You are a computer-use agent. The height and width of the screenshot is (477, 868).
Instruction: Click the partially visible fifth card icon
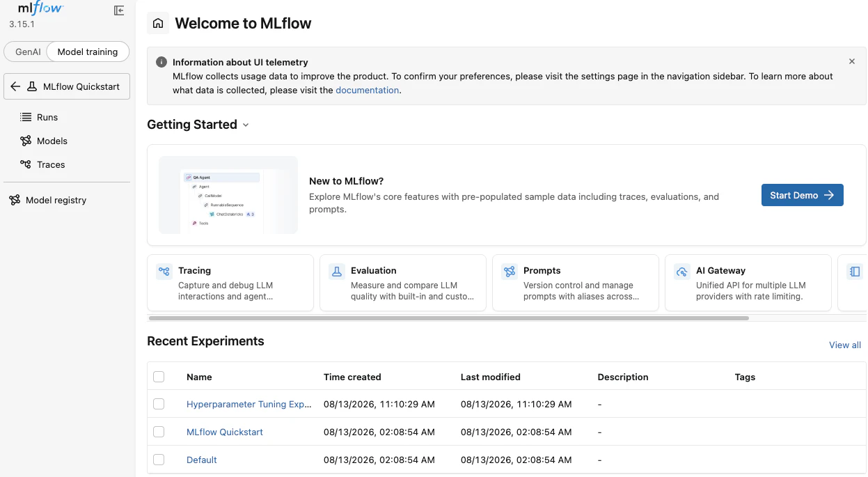(x=855, y=272)
